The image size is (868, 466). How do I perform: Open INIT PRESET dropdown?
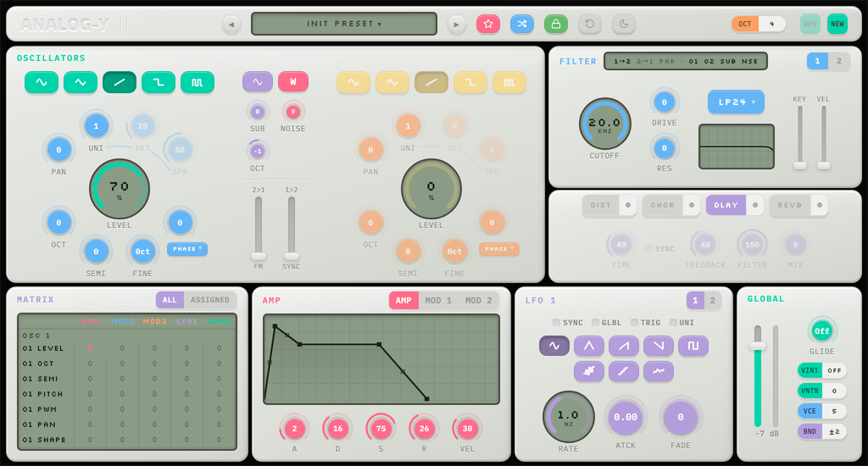pyautogui.click(x=344, y=24)
